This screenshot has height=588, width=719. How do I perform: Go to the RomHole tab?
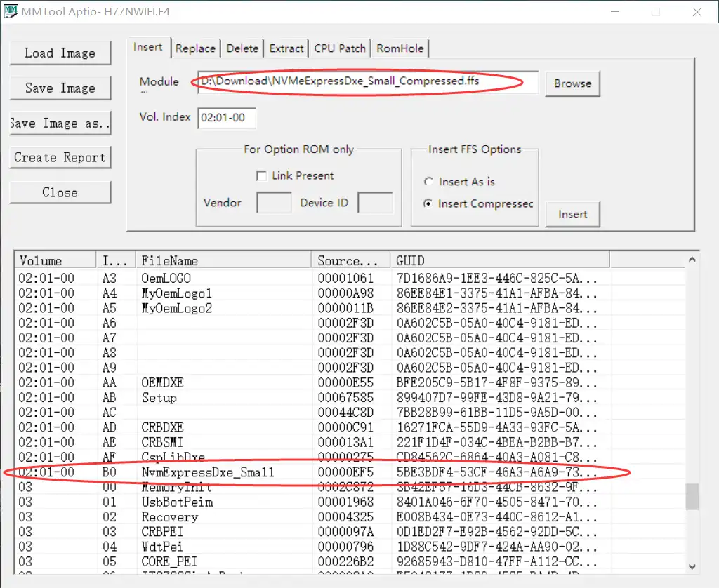400,48
